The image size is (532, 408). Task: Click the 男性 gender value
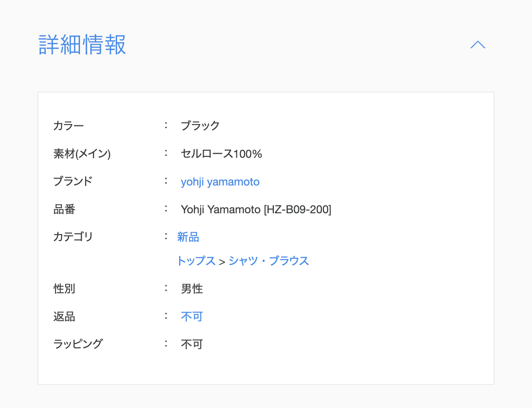[192, 289]
